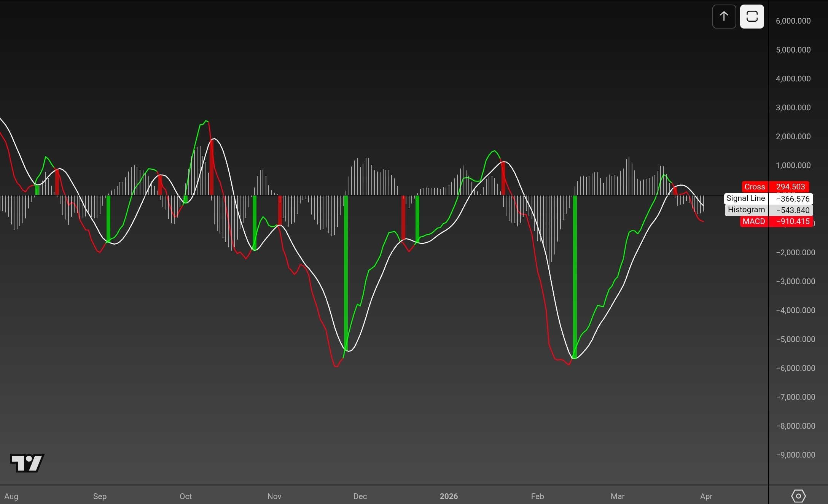Click the 1,000.000 price scale label
This screenshot has width=828, height=504.
793,165
